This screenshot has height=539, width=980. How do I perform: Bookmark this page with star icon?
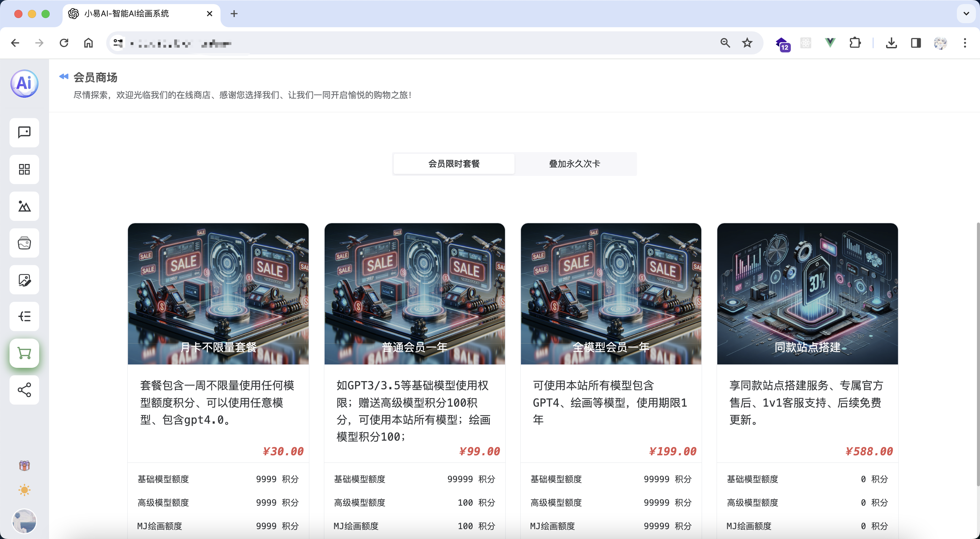(x=747, y=43)
